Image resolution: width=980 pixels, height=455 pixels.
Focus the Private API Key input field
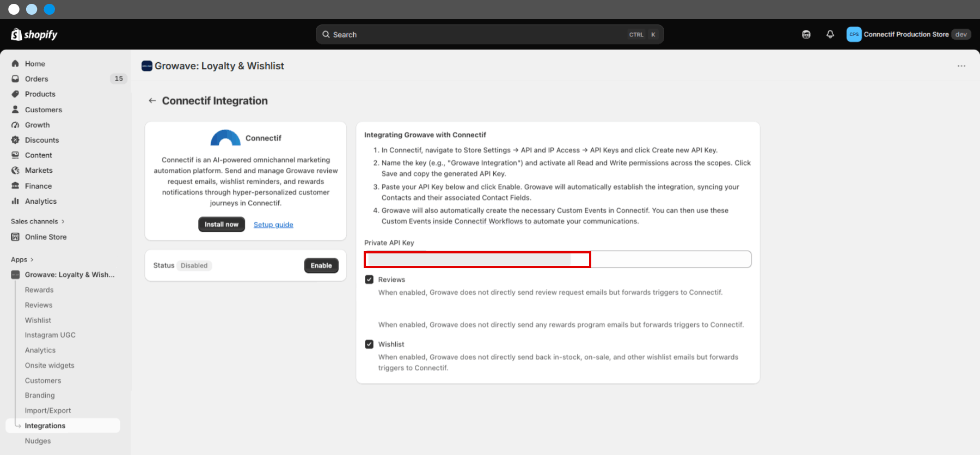558,259
